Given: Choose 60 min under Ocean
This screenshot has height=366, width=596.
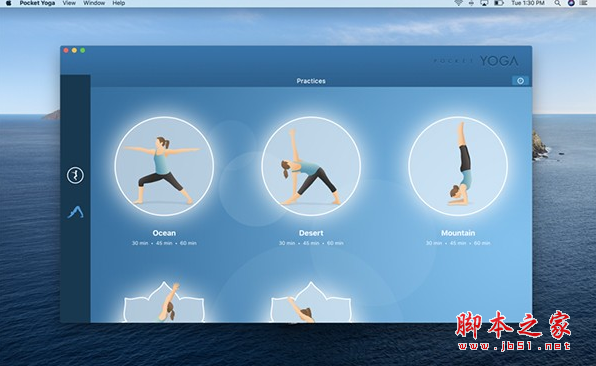Looking at the screenshot, I should (189, 243).
